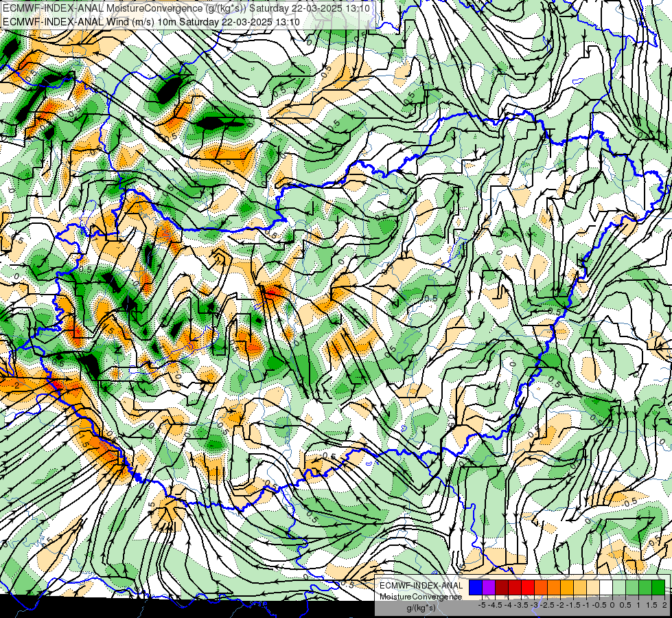The width and height of the screenshot is (672, 618).
Task: Click the white legend swatch
Action: 606,587
